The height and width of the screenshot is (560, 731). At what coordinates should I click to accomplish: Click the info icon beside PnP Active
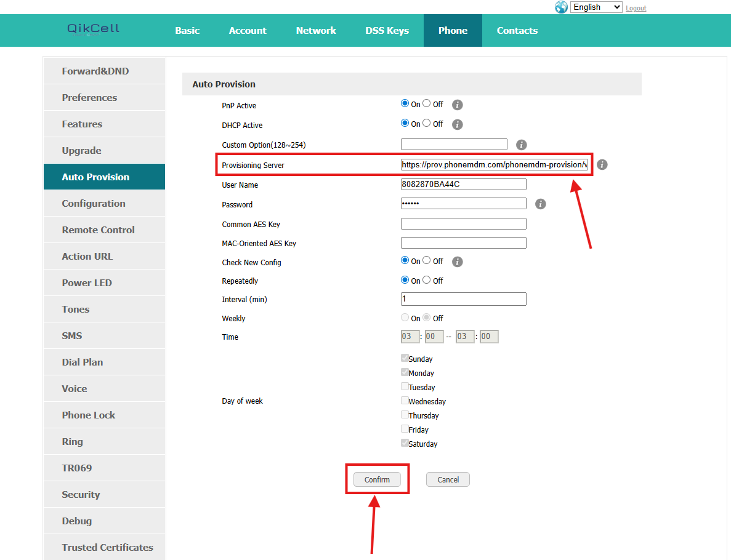pyautogui.click(x=457, y=105)
